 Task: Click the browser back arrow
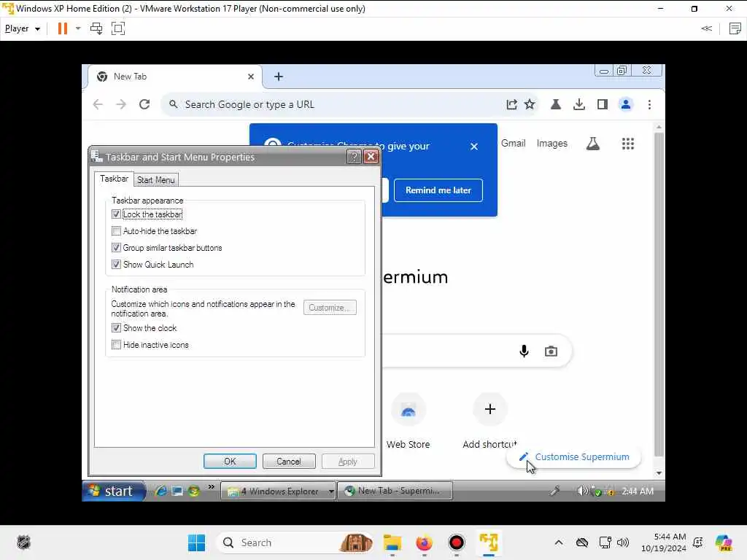[x=98, y=104]
